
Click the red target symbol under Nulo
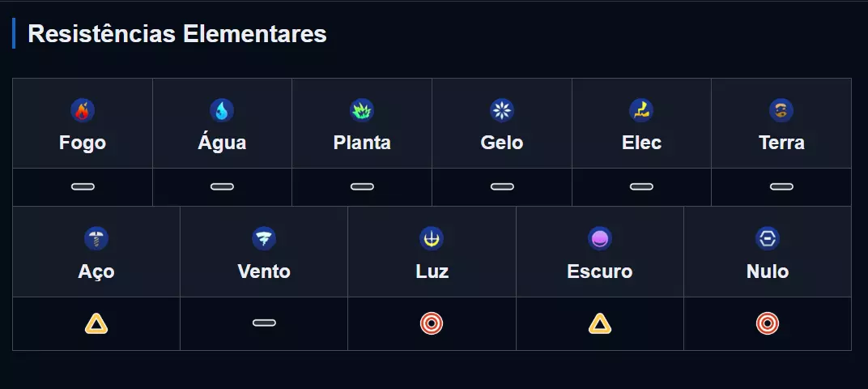point(768,324)
